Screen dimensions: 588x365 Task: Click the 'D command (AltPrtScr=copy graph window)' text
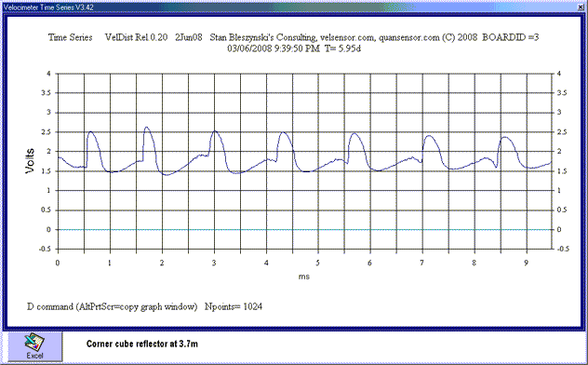click(113, 307)
